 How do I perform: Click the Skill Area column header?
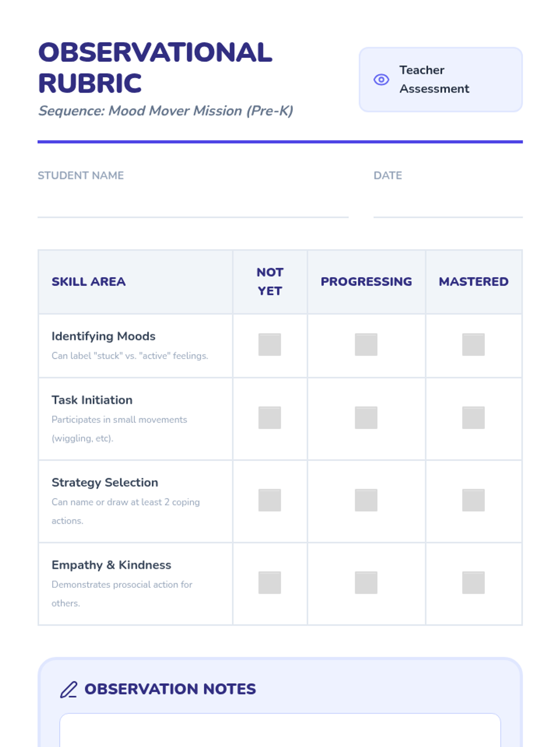click(89, 282)
